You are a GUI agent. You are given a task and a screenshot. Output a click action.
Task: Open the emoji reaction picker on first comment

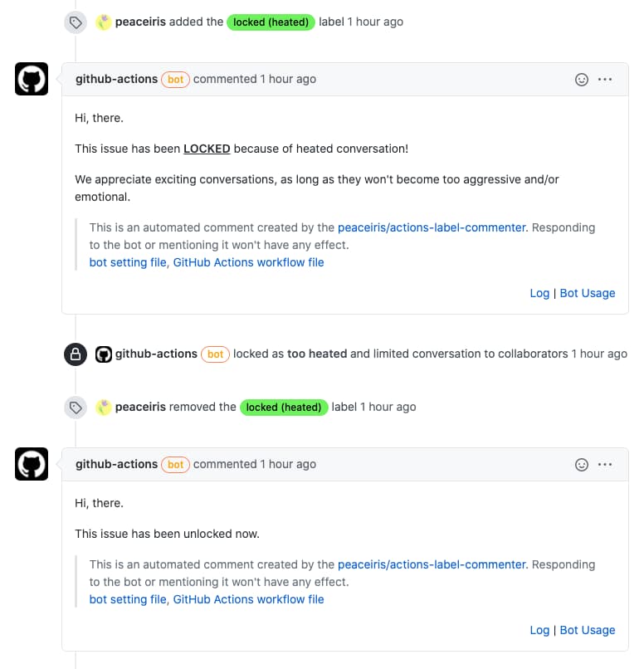(582, 79)
